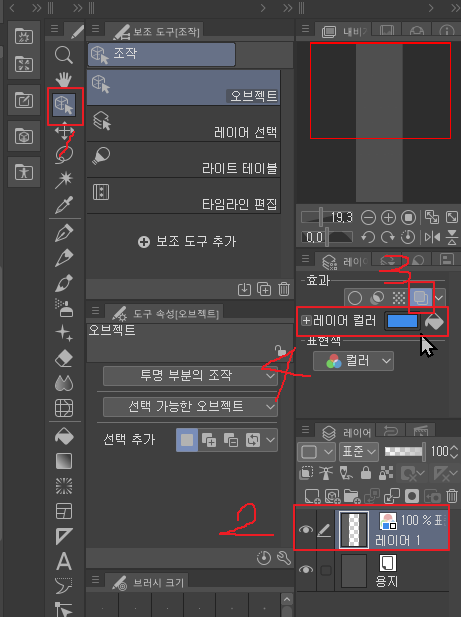461x617 pixels.
Task: Select the Decoration sparkle tool
Action: click(x=64, y=333)
